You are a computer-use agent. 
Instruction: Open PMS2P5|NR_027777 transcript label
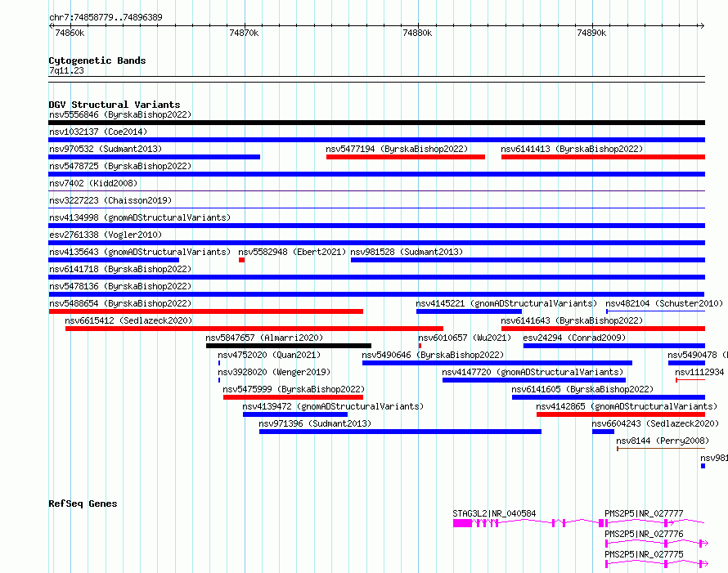tap(644, 513)
